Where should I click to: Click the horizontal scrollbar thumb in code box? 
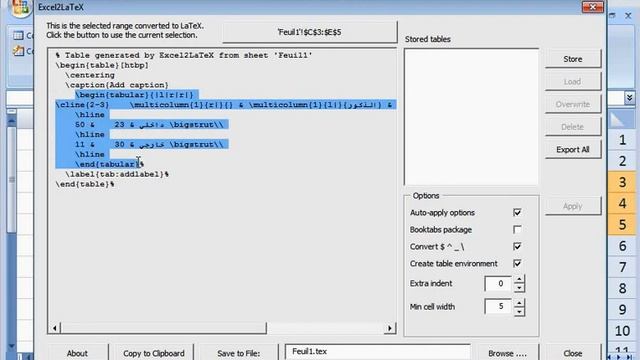tap(163, 328)
